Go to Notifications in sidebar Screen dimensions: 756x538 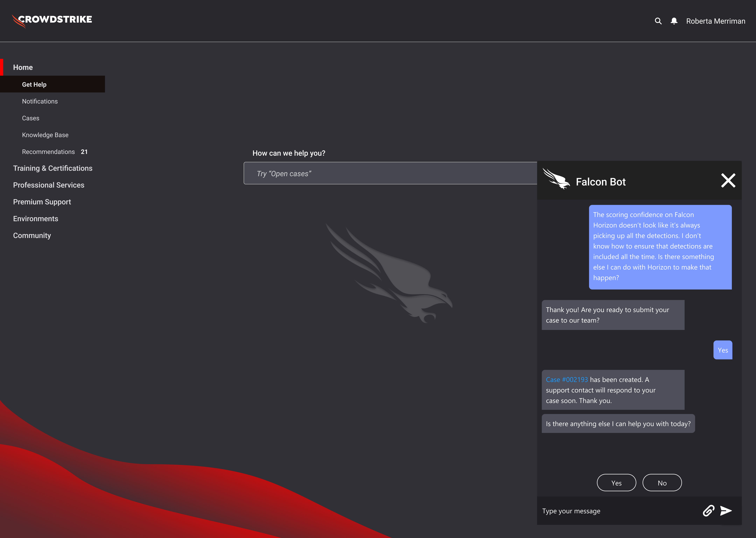40,101
